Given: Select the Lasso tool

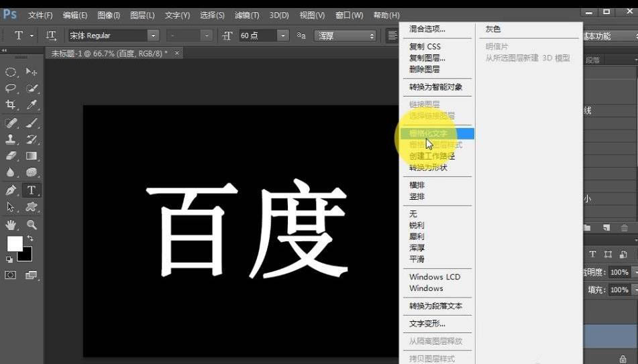Looking at the screenshot, I should pos(11,88).
